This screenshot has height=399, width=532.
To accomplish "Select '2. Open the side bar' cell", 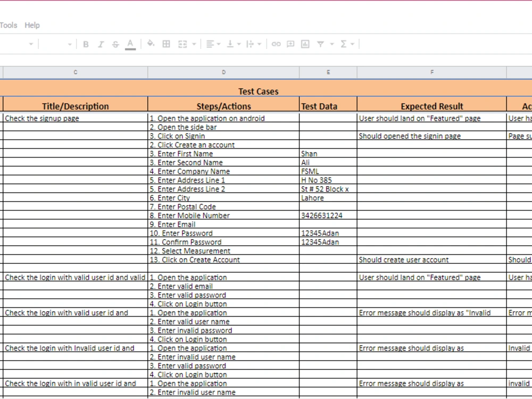I will tap(223, 127).
